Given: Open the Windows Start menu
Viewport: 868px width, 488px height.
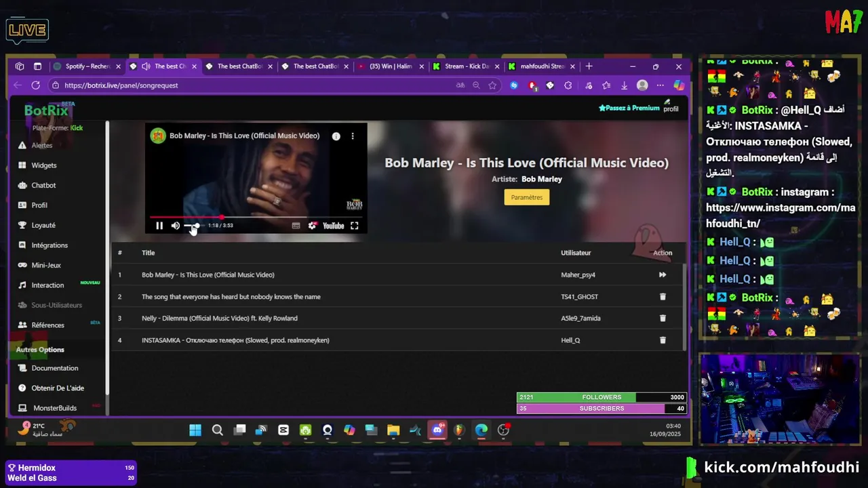Looking at the screenshot, I should coord(195,430).
